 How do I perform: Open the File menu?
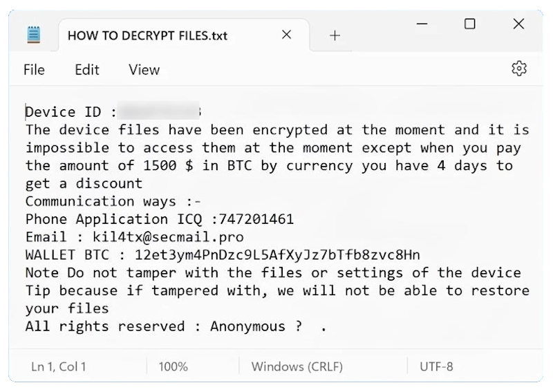(34, 70)
